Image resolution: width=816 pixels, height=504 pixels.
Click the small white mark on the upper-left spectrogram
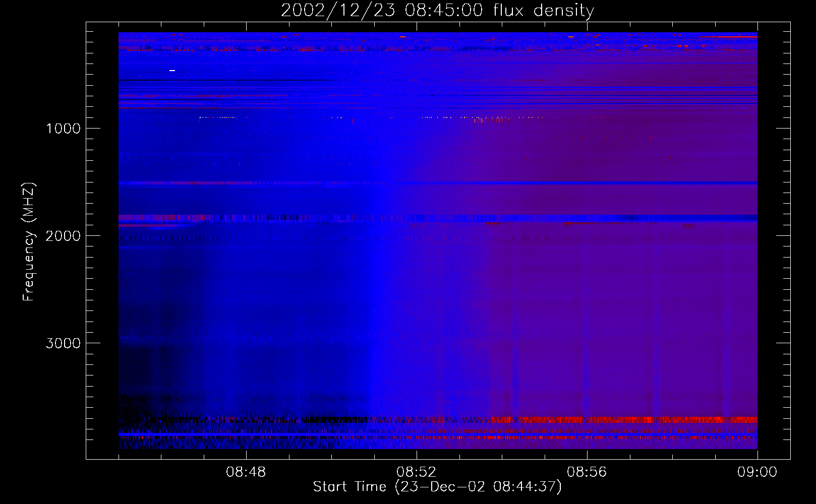pos(172,71)
